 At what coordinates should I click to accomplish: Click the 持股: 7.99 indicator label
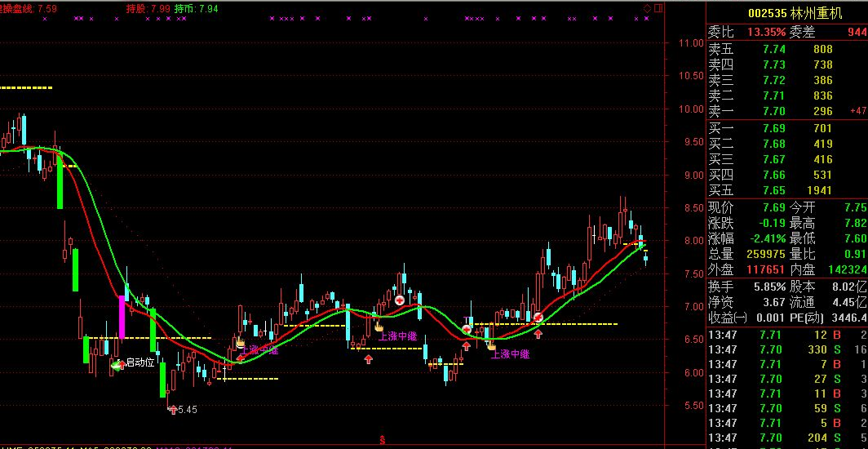pyautogui.click(x=148, y=8)
